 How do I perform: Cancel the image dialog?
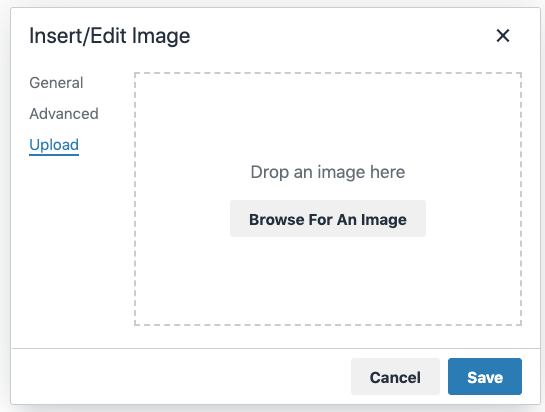click(395, 377)
